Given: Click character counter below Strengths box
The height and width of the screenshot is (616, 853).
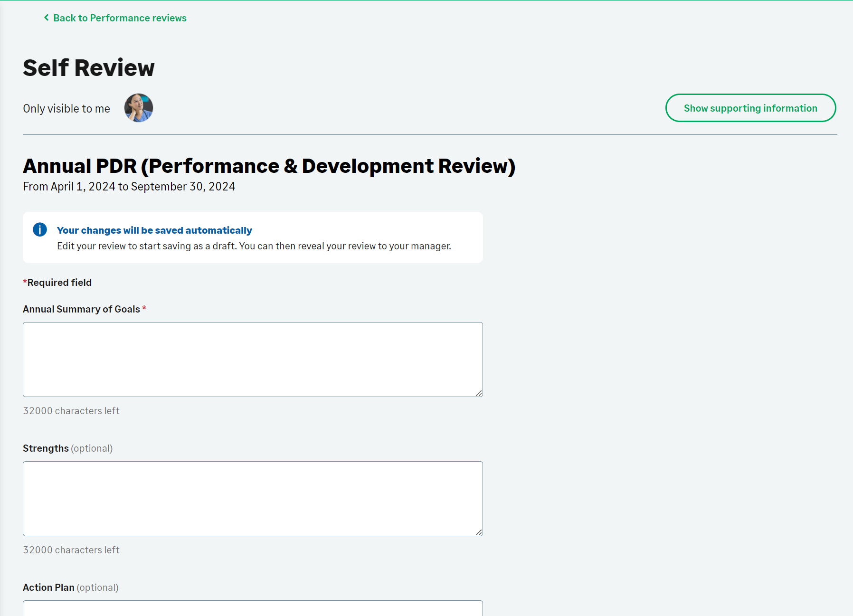Looking at the screenshot, I should click(71, 550).
